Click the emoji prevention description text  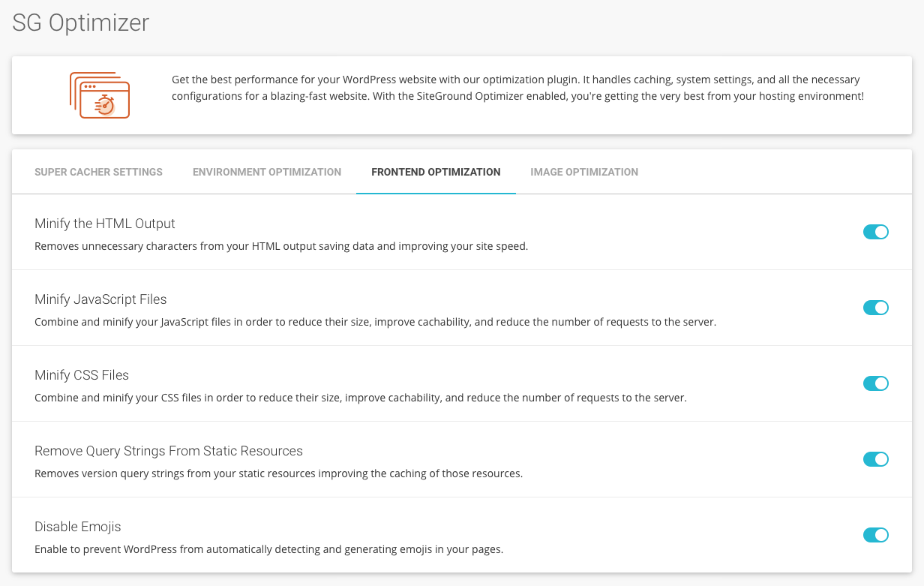(268, 549)
